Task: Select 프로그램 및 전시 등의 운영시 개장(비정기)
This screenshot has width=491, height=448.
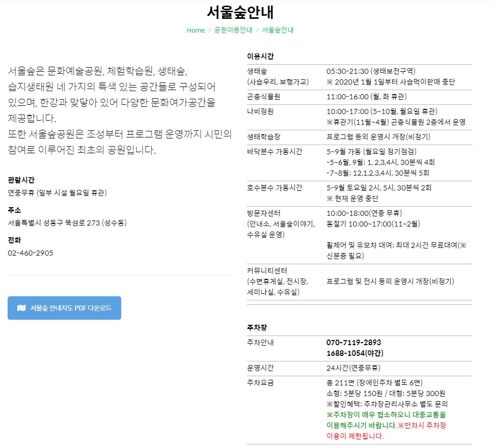Action: pos(390,281)
